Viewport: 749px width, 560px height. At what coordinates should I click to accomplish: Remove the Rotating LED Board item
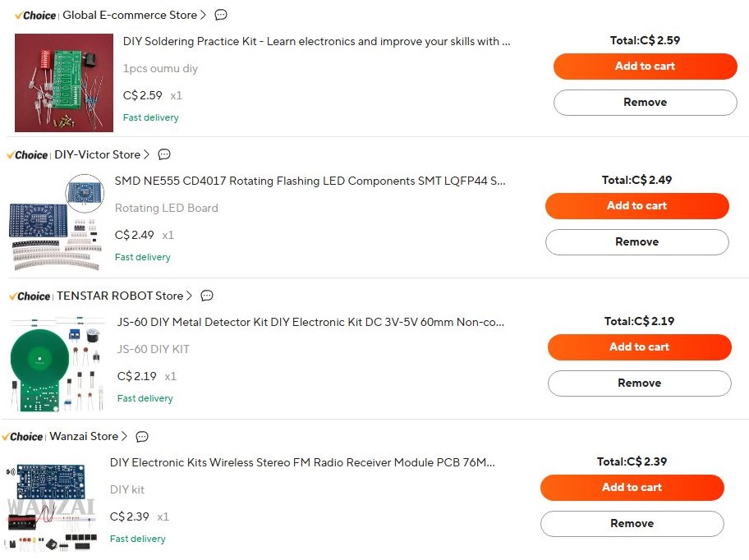click(636, 242)
